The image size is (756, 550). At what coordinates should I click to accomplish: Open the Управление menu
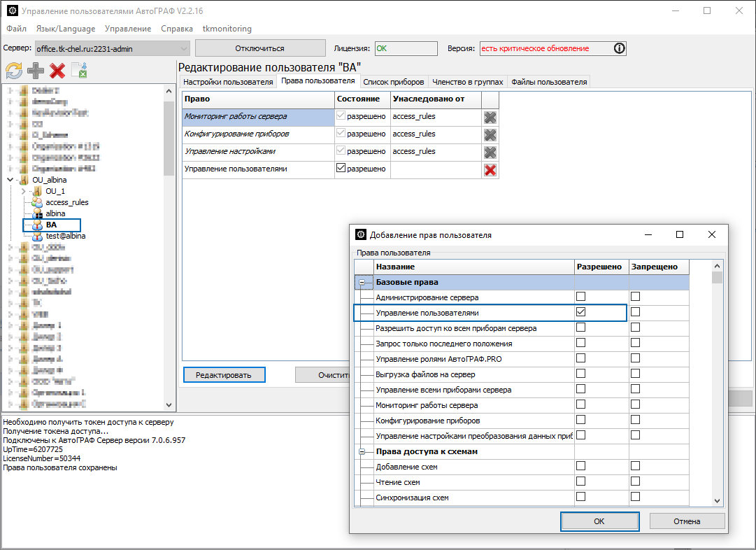(x=128, y=29)
